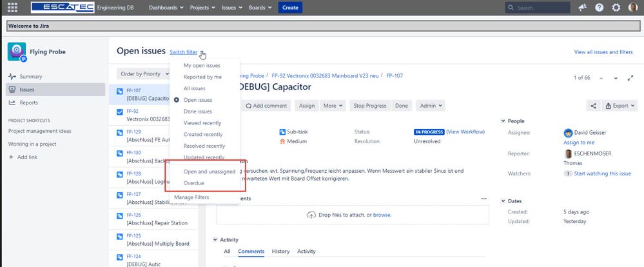
Task: Open Projects menu
Action: tap(202, 7)
